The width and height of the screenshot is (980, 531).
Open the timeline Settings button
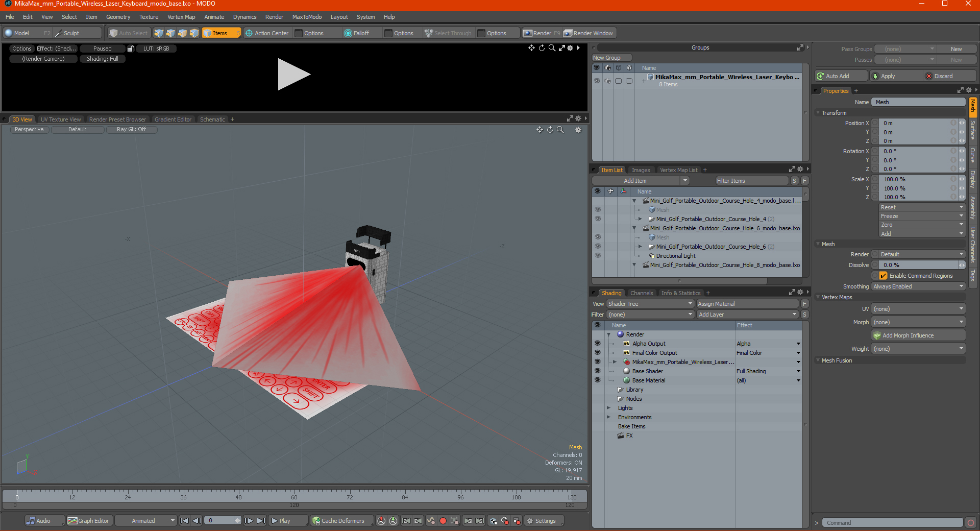point(544,521)
